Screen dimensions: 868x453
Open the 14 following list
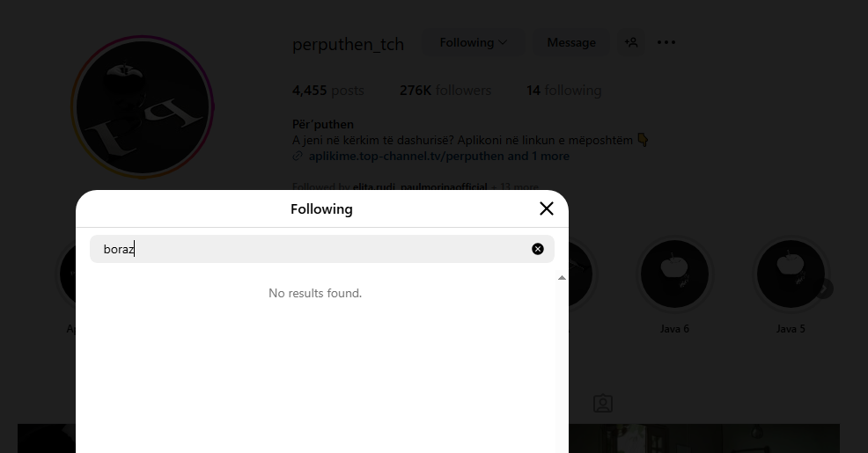click(563, 91)
